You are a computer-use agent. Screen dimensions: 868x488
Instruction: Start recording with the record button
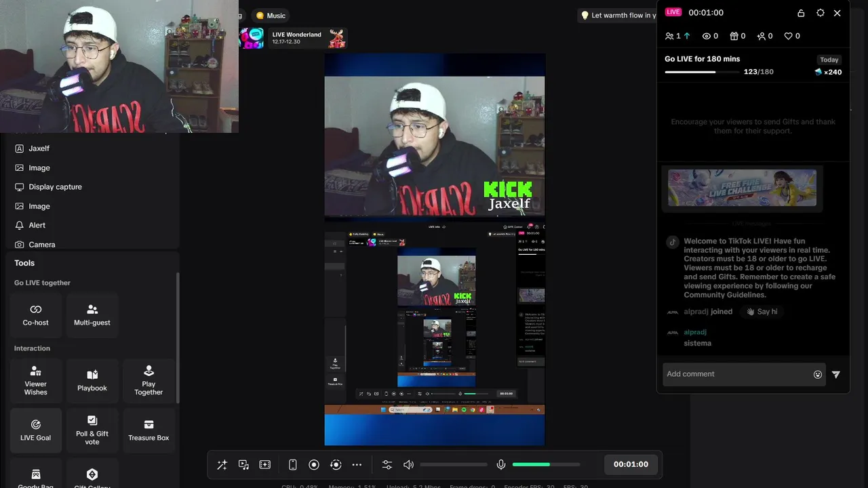tap(314, 465)
